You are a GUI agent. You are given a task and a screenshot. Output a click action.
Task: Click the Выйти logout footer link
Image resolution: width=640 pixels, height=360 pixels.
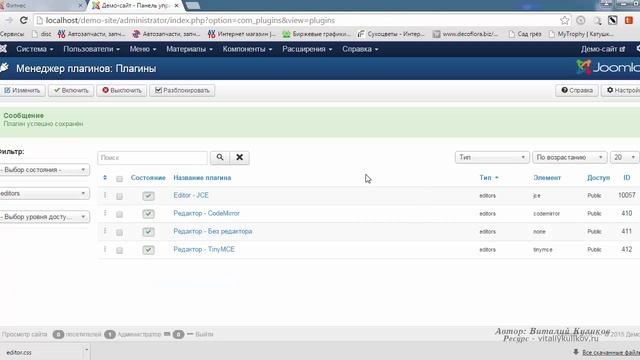204,334
